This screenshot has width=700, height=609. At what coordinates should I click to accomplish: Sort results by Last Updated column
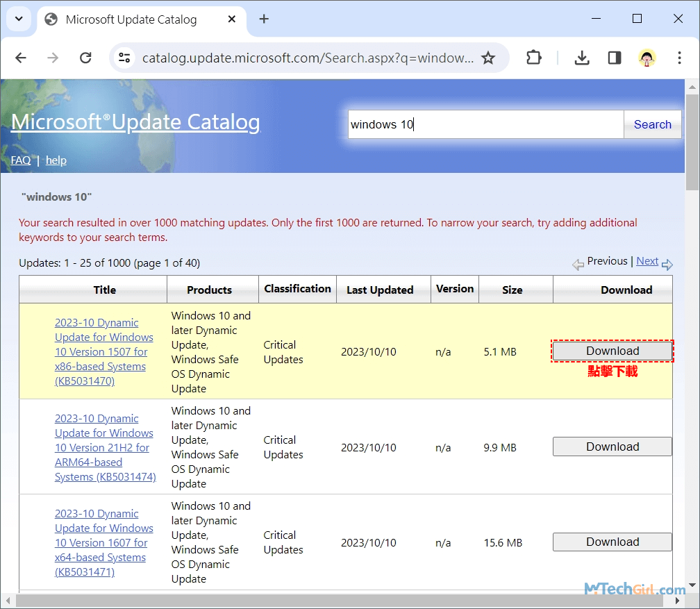[380, 290]
